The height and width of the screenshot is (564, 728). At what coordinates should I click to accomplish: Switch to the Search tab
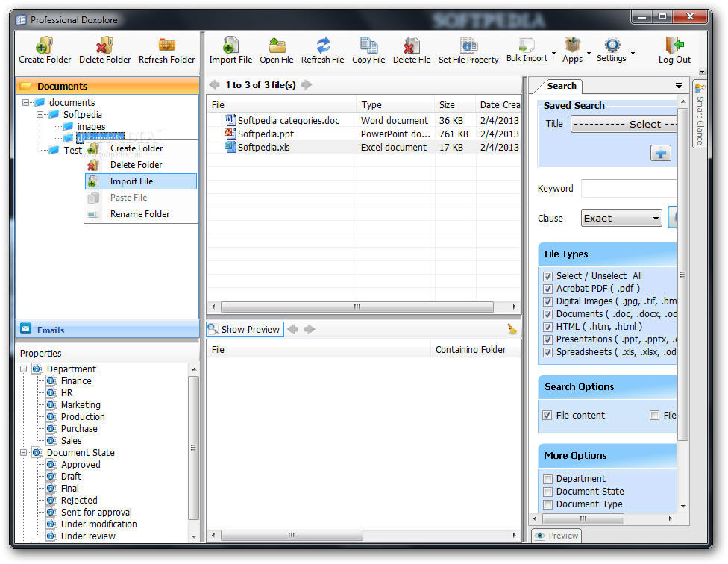point(562,86)
